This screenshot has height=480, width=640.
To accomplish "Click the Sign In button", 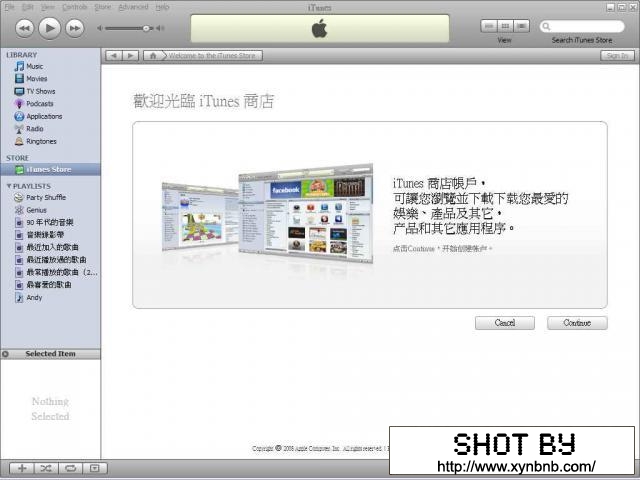I will 617,56.
